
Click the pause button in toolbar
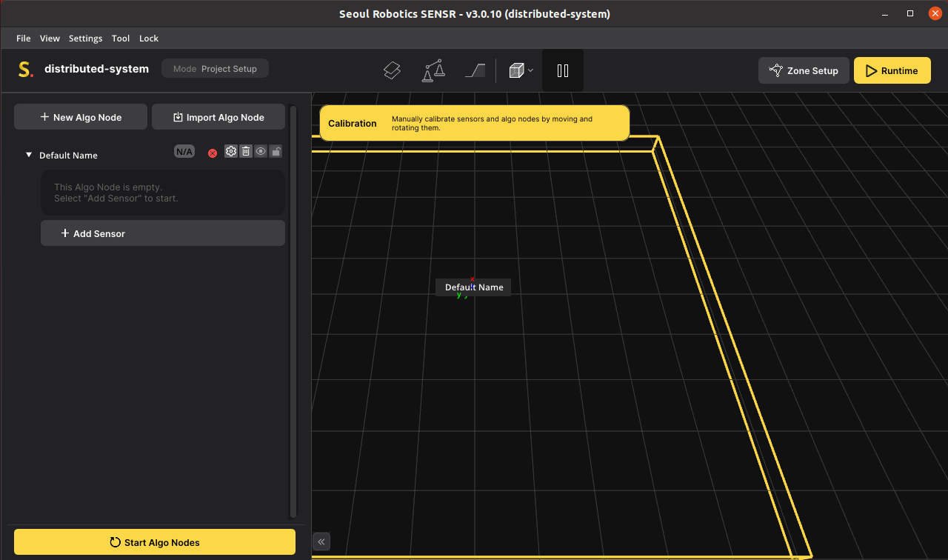[563, 70]
